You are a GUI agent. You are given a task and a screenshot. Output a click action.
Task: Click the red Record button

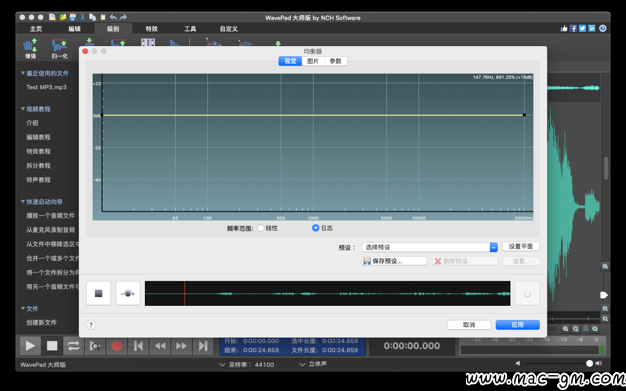(117, 346)
